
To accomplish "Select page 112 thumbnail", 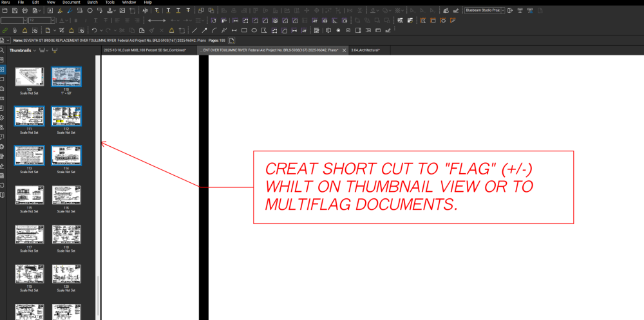I will 66,116.
